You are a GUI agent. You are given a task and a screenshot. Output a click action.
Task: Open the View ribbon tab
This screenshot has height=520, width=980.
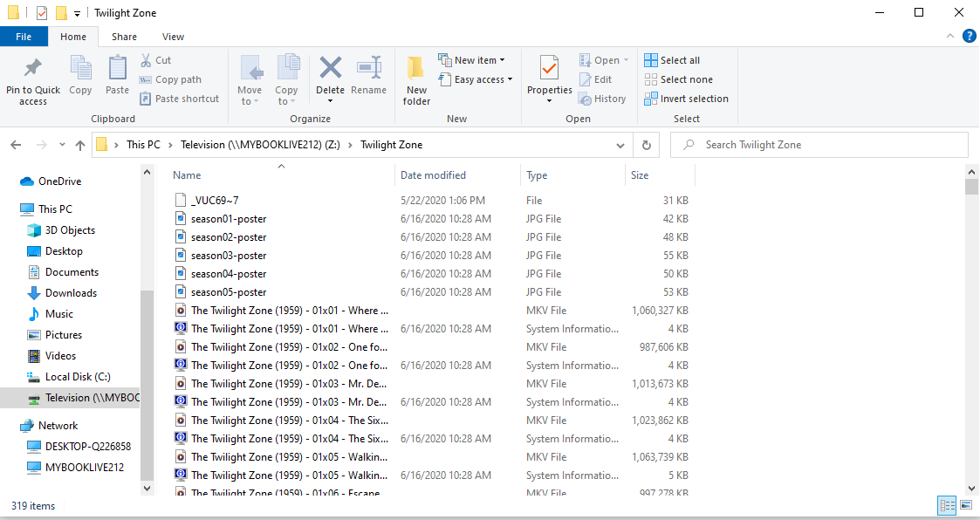(x=173, y=37)
